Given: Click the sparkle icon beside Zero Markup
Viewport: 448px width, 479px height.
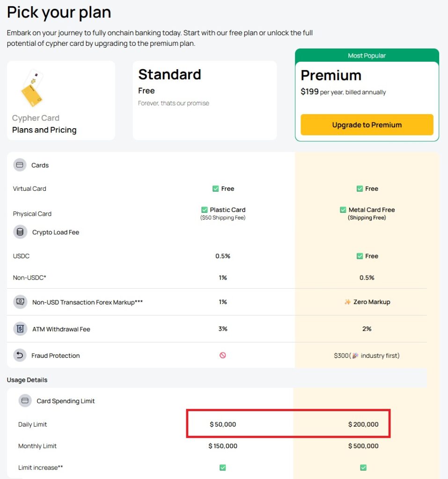Looking at the screenshot, I should pyautogui.click(x=347, y=302).
